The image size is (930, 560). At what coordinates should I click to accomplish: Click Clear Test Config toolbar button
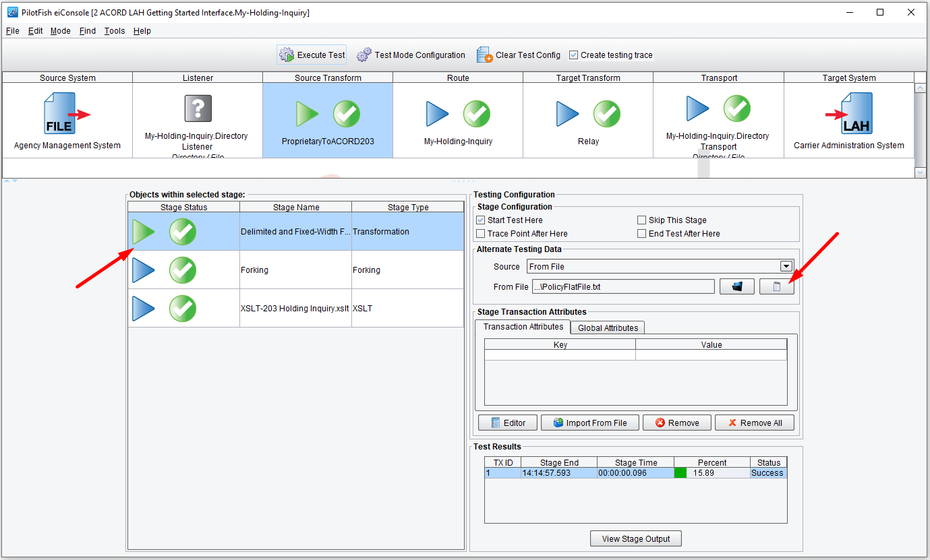(519, 55)
